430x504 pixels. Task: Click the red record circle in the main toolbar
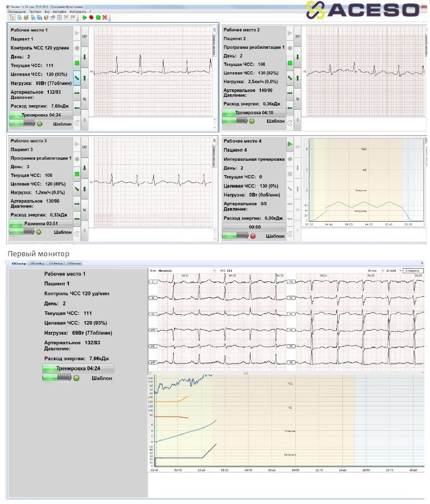tap(91, 18)
